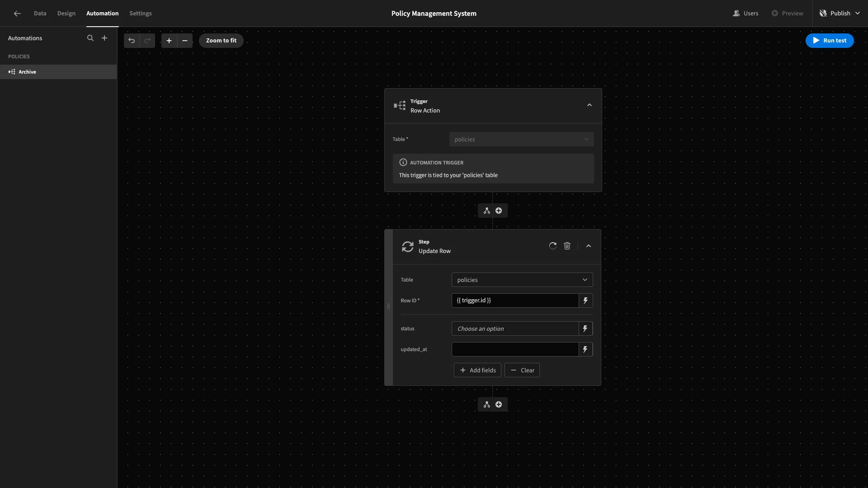
Task: Collapse the Trigger Row Action block
Action: click(589, 105)
